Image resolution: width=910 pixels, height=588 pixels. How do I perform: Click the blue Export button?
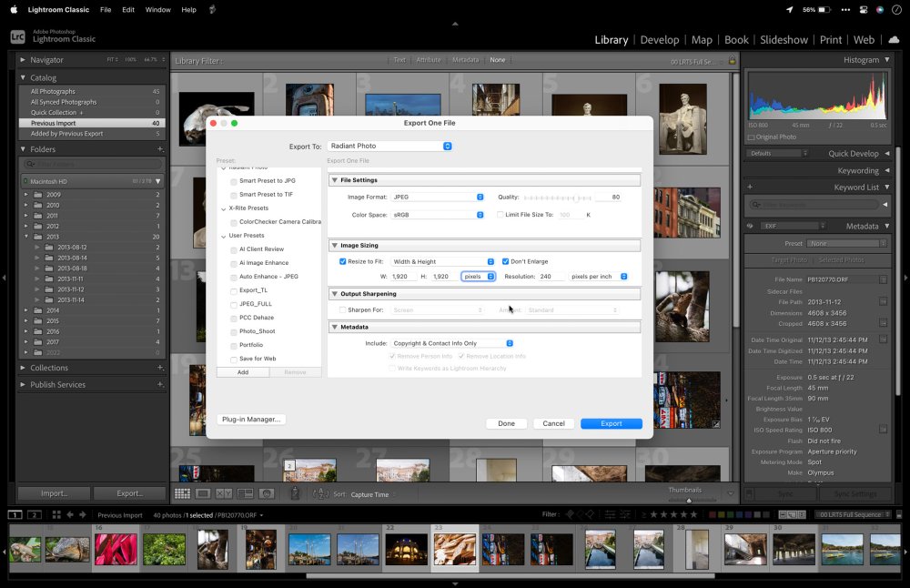[x=611, y=423]
